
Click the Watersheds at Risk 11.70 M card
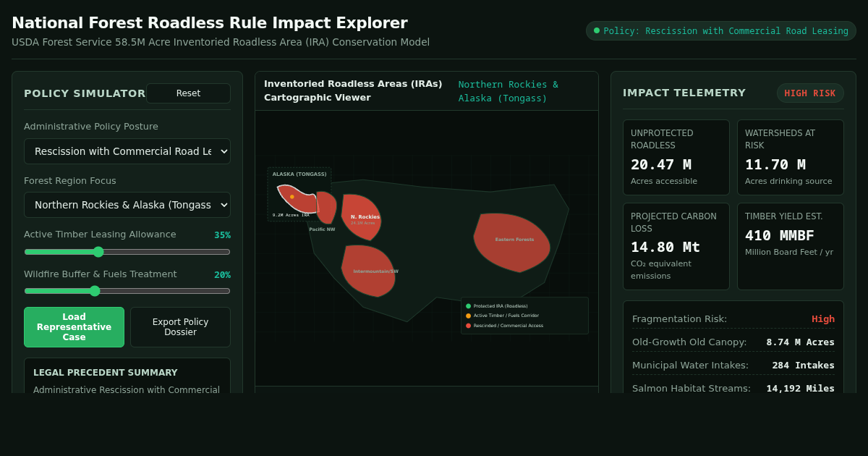[791, 157]
